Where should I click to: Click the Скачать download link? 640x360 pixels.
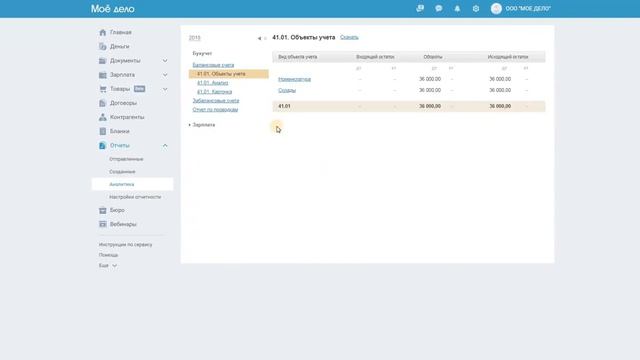pos(349,38)
